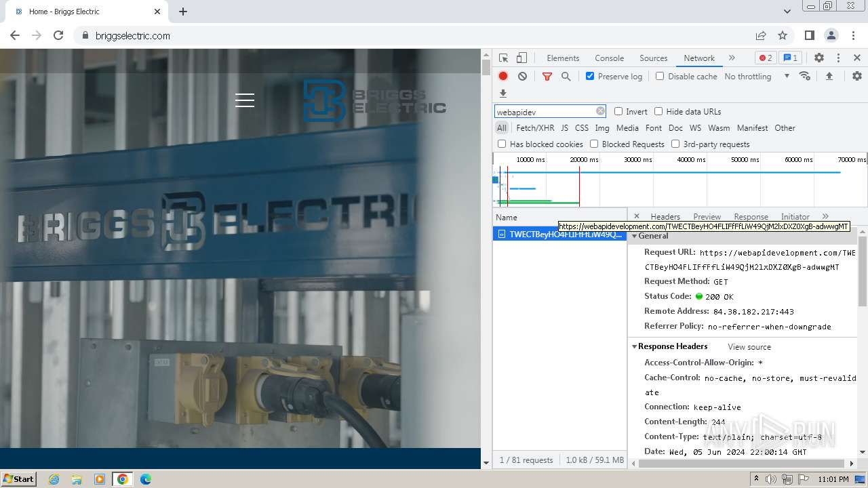Open the No throttling dropdown

pyautogui.click(x=757, y=76)
